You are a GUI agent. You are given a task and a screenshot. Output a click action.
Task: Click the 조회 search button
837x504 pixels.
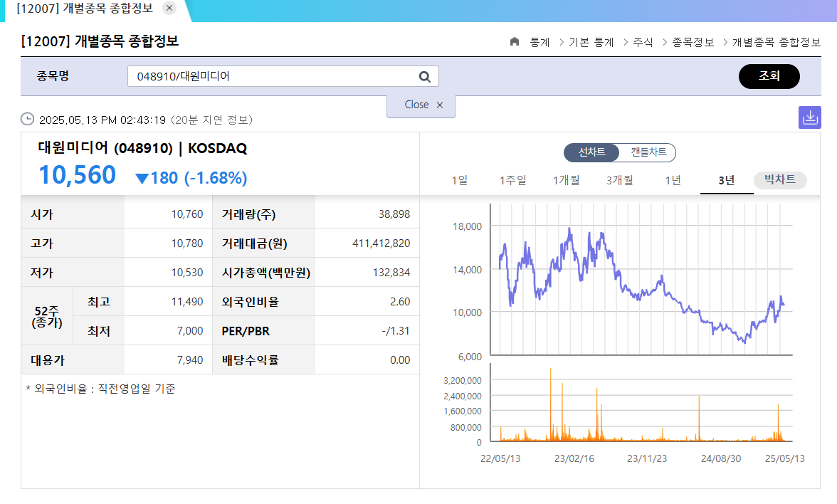(x=769, y=75)
